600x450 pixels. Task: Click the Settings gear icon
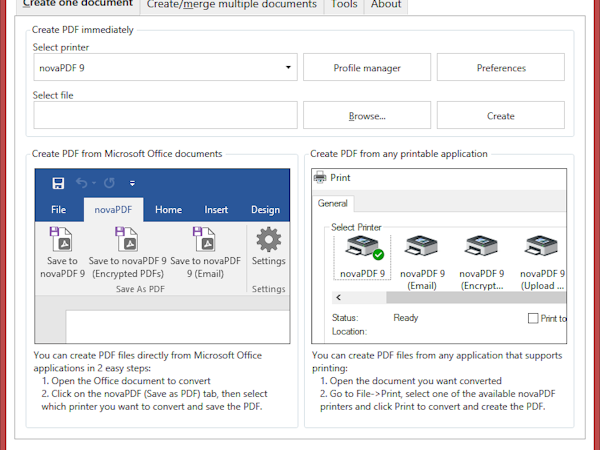(269, 240)
